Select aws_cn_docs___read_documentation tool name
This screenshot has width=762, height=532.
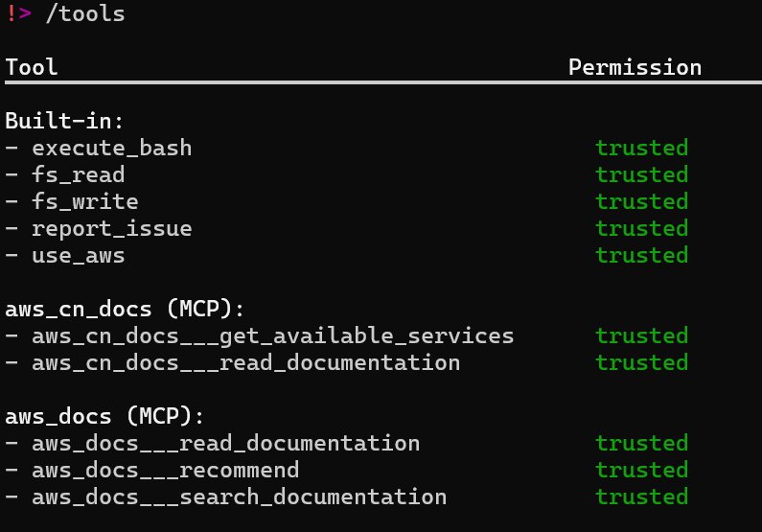point(246,363)
